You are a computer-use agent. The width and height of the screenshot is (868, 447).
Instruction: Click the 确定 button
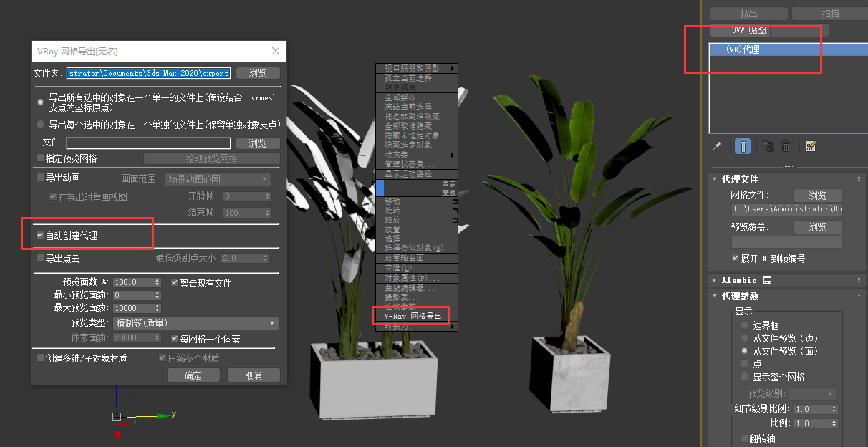193,375
